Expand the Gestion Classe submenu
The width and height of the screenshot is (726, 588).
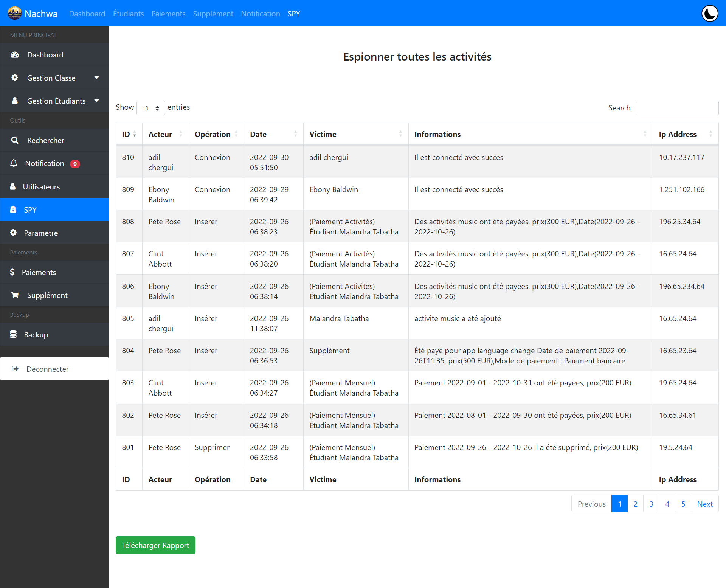point(96,78)
